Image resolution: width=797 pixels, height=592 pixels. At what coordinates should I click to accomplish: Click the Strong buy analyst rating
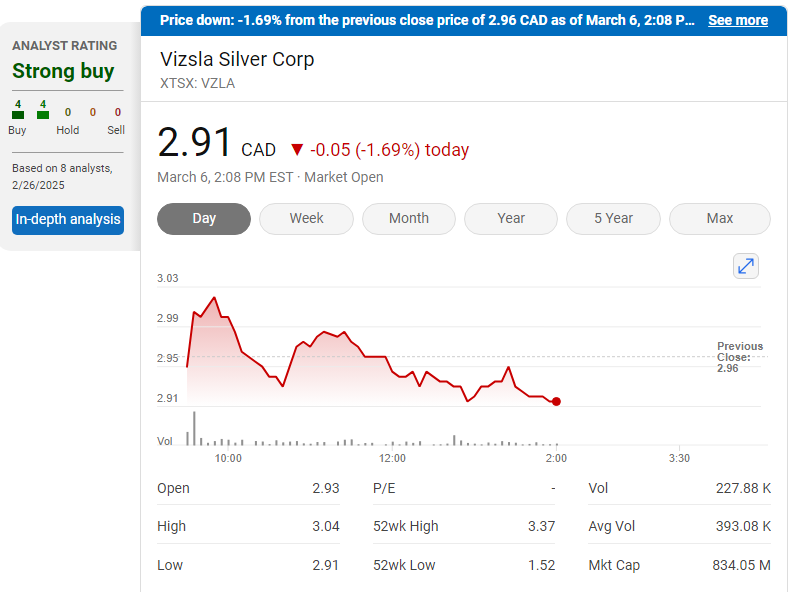[x=63, y=72]
